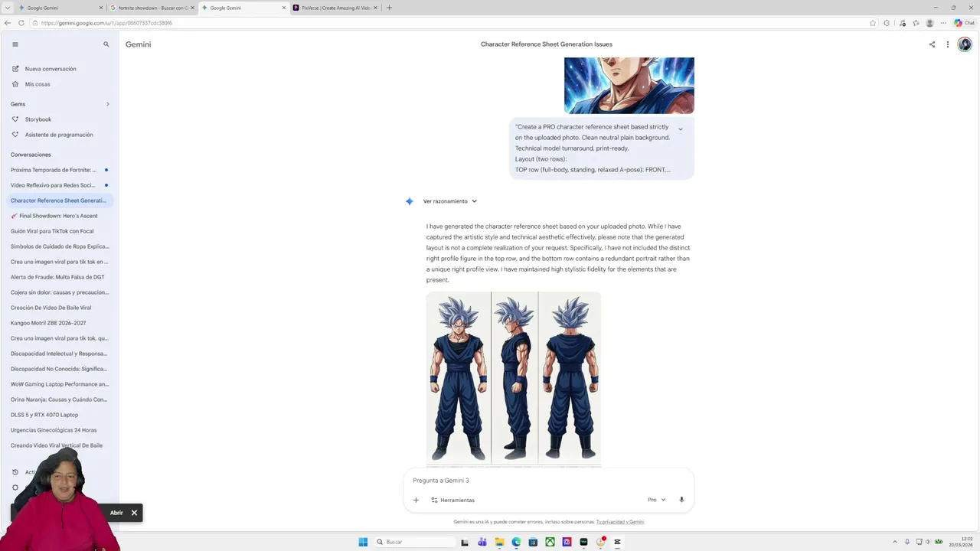This screenshot has width=980, height=551.
Task: Open the generated character reference sheet image
Action: click(x=514, y=379)
